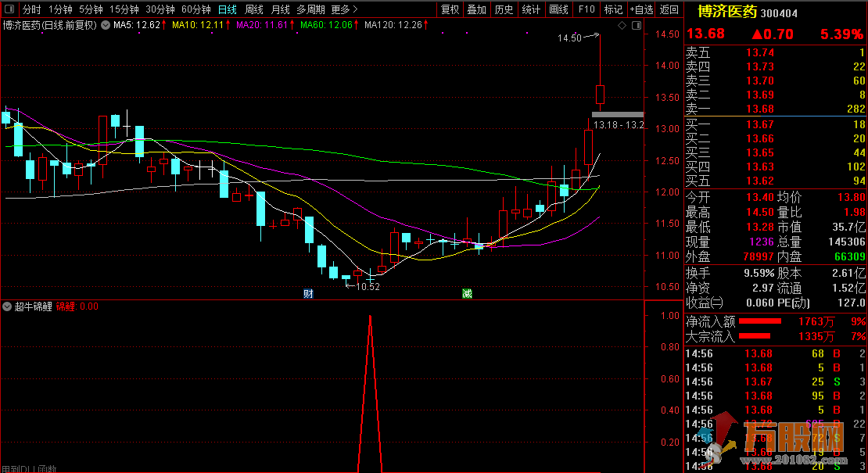Screen dimensions: 868x473
Task: Switch to the 月线 monthly tab
Action: (280, 9)
